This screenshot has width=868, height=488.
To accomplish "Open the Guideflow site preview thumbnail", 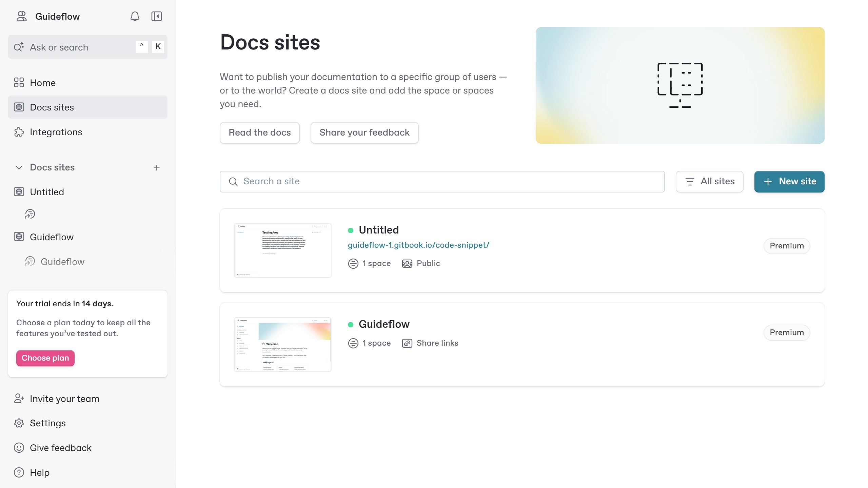I will pyautogui.click(x=283, y=345).
